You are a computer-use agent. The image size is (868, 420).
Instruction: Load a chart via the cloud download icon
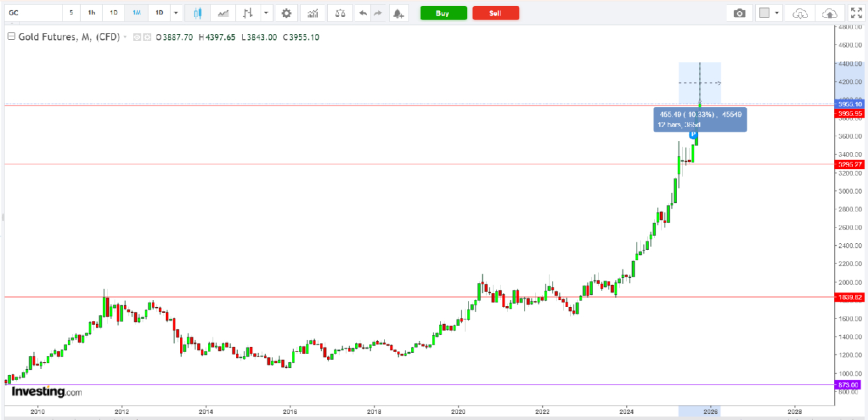click(x=800, y=12)
